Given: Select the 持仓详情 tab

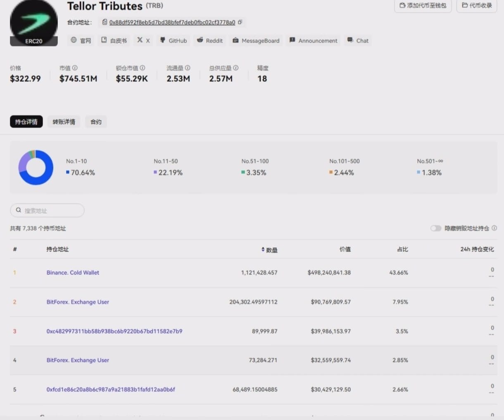Looking at the screenshot, I should (x=26, y=122).
